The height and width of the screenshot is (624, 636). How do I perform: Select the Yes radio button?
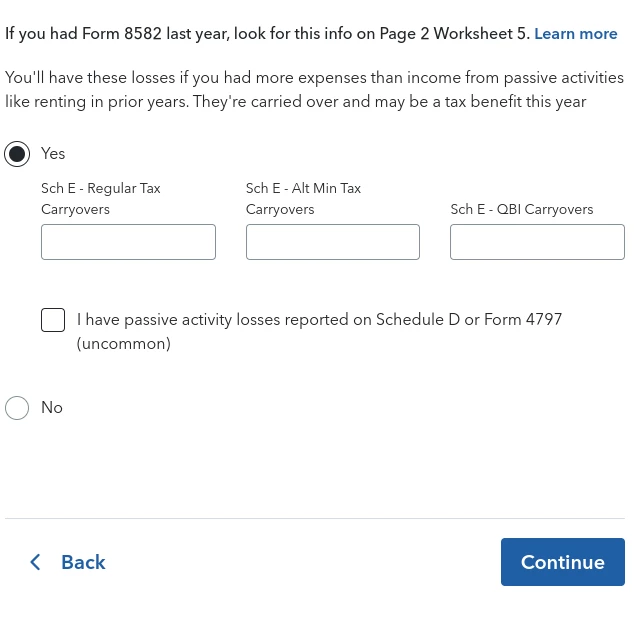click(x=17, y=154)
